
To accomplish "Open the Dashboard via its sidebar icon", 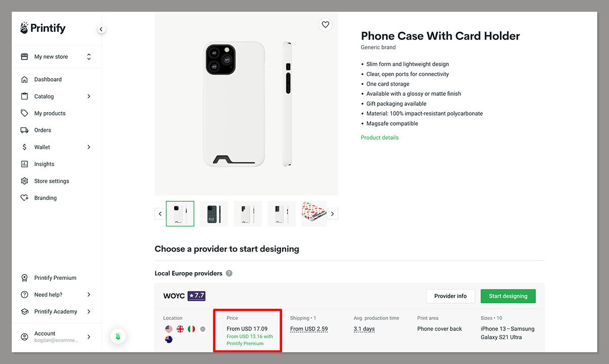I will [24, 79].
